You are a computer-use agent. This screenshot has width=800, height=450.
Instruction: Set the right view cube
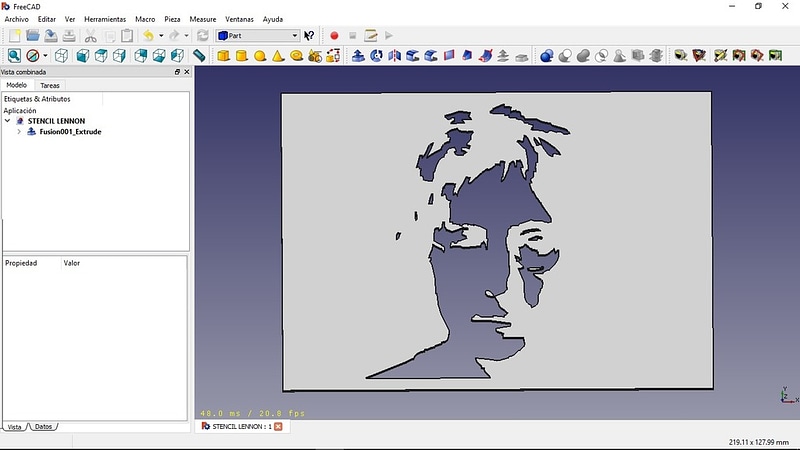pyautogui.click(x=119, y=56)
